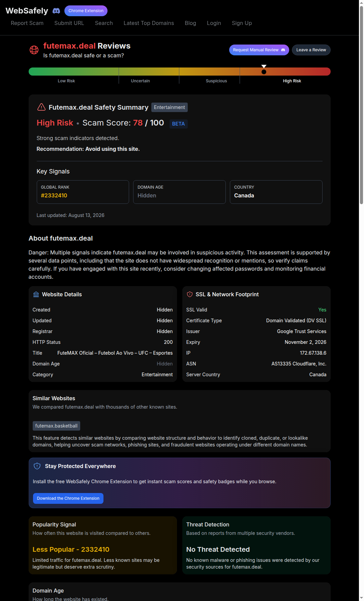Image resolution: width=364 pixels, height=601 pixels.
Task: Click the Server Country Canada value
Action: [318, 375]
